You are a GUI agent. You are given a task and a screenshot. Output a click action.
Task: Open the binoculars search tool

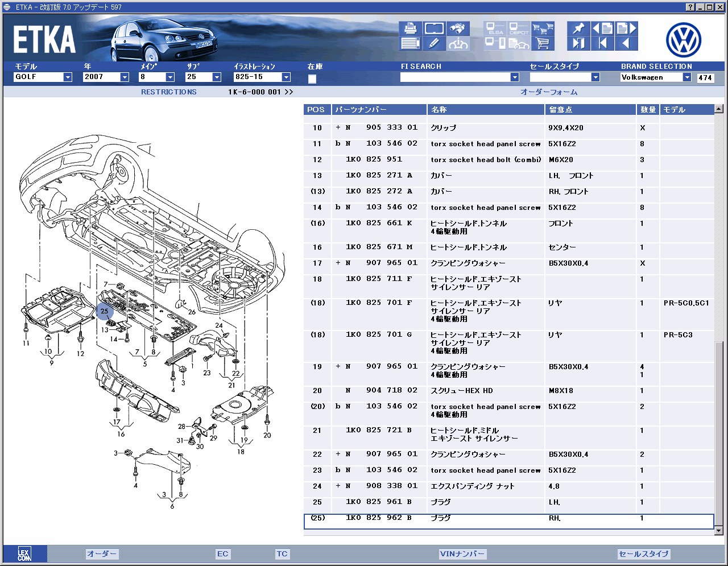click(458, 28)
